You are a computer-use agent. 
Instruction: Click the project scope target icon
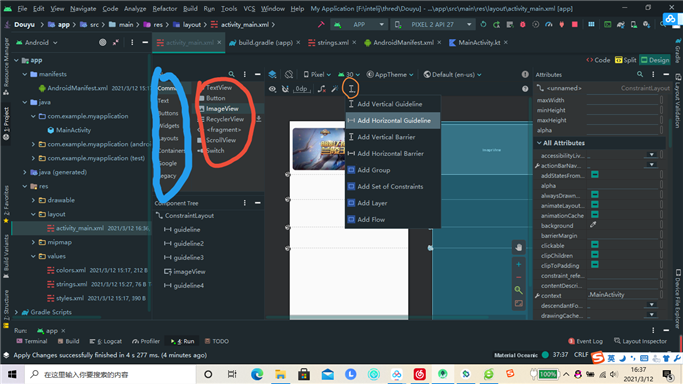102,42
